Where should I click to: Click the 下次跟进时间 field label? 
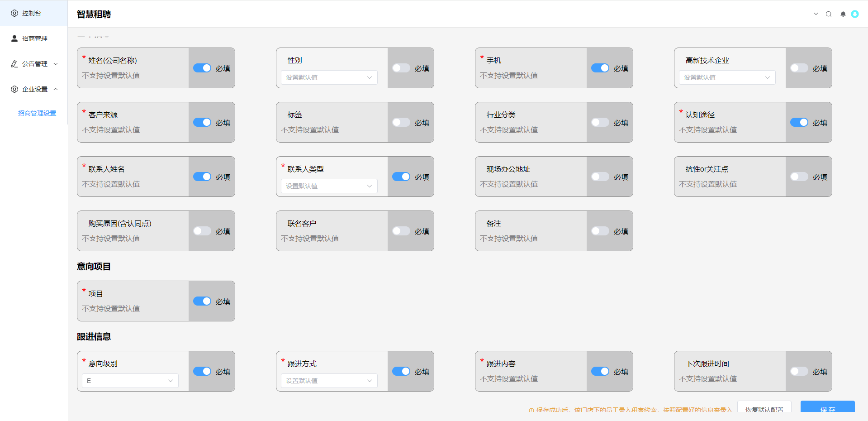[707, 364]
